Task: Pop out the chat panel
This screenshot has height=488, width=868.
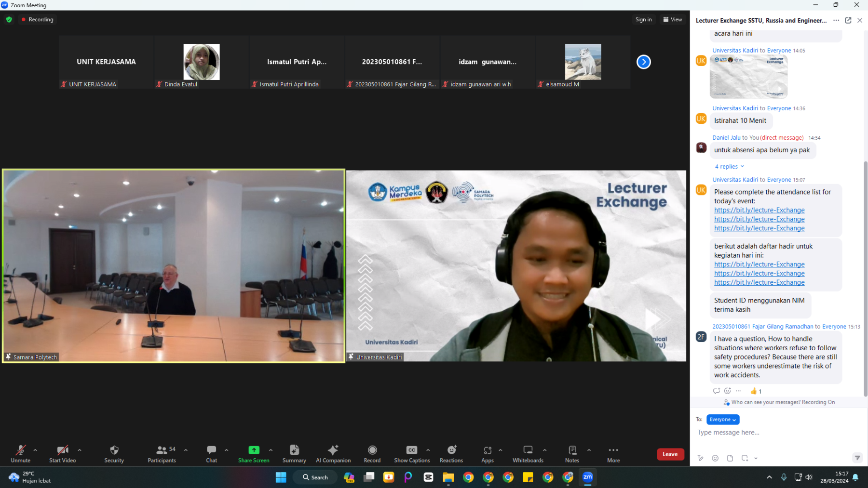Action: (848, 20)
